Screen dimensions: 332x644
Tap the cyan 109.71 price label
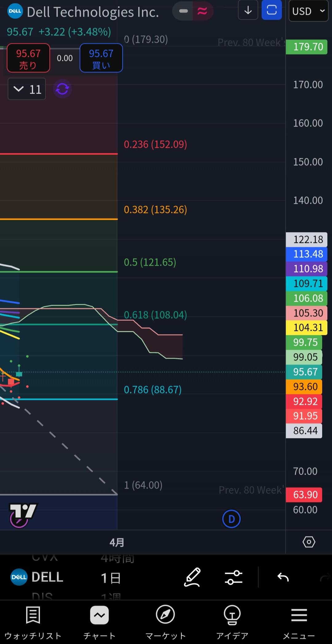306,284
